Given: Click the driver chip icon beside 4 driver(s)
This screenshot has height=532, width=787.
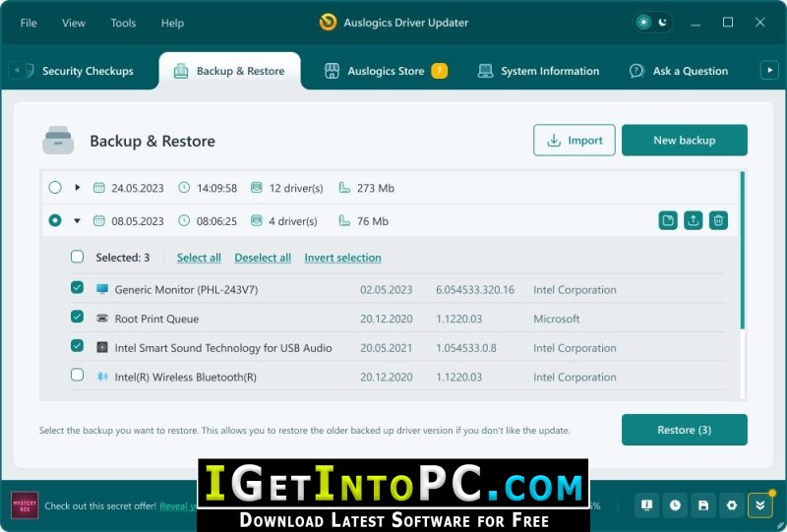Looking at the screenshot, I should coord(257,220).
